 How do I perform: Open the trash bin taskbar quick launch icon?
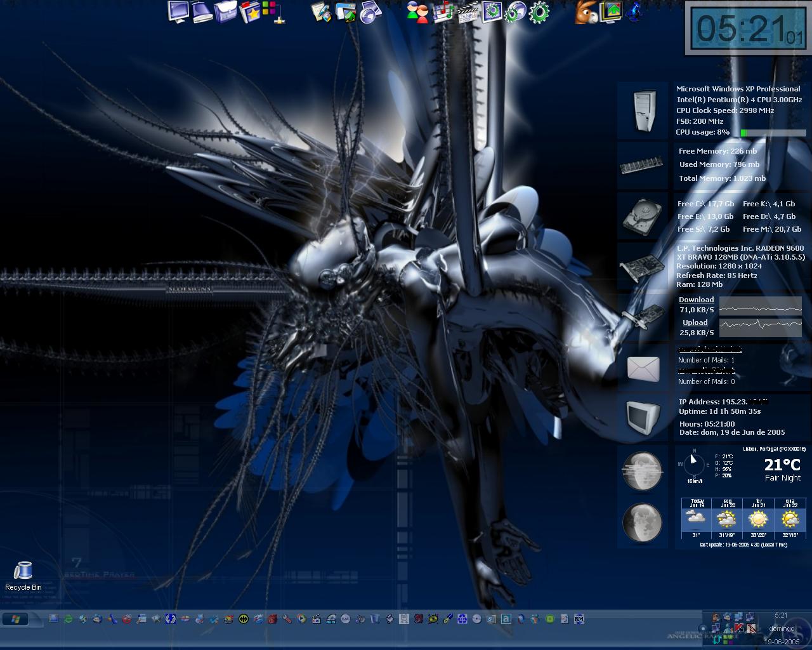coord(375,619)
